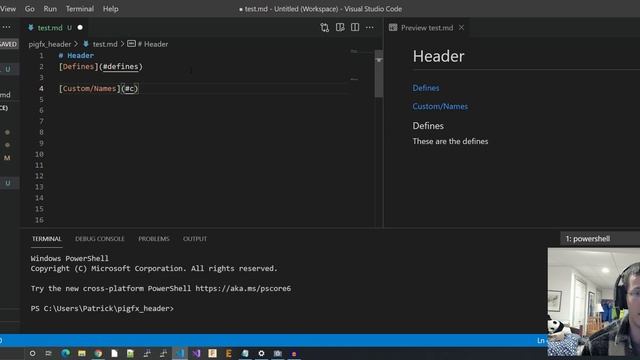Click the Markdown file icon on test.md tab
Screen dimensions: 640x360
click(x=31, y=27)
